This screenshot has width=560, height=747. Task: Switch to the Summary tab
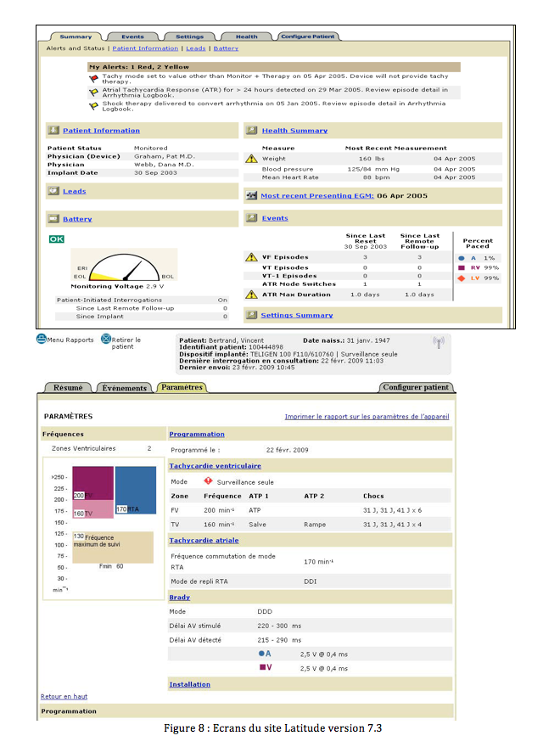coord(76,37)
